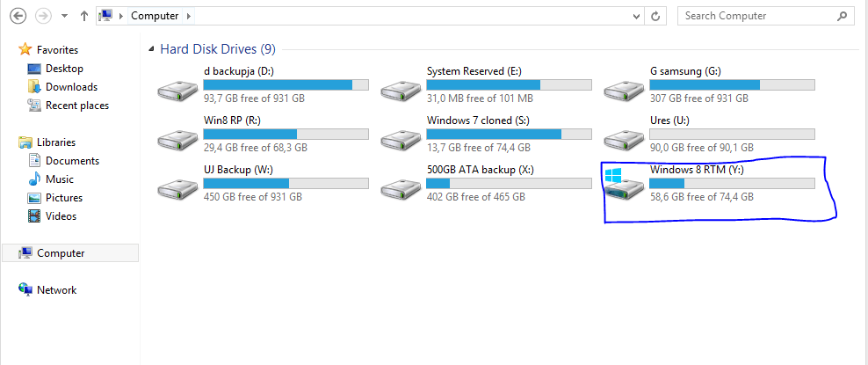Collapse the Hard Disk Drives group arrow
The height and width of the screenshot is (365, 868).
point(151,50)
